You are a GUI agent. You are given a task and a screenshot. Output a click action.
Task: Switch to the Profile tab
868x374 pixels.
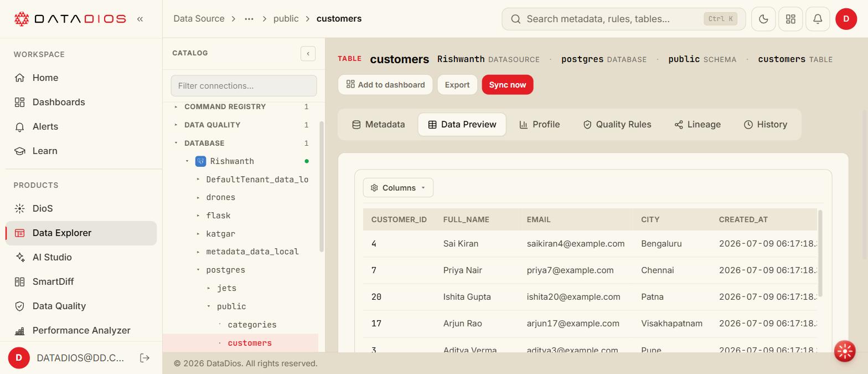[540, 125]
